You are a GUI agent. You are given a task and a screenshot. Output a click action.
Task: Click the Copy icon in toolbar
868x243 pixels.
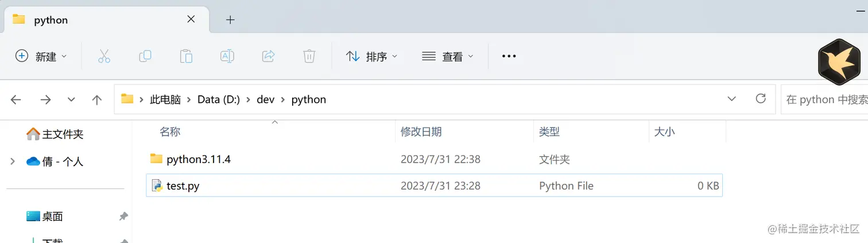point(145,56)
